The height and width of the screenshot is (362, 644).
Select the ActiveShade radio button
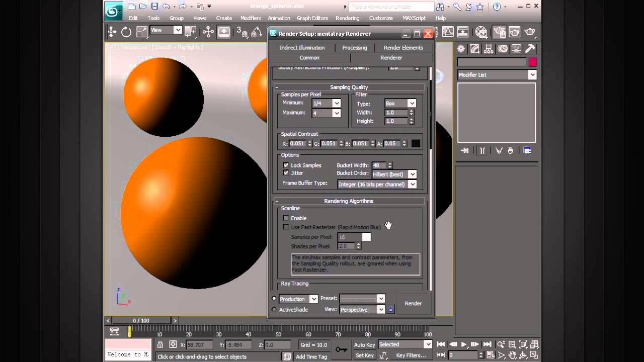tap(274, 310)
